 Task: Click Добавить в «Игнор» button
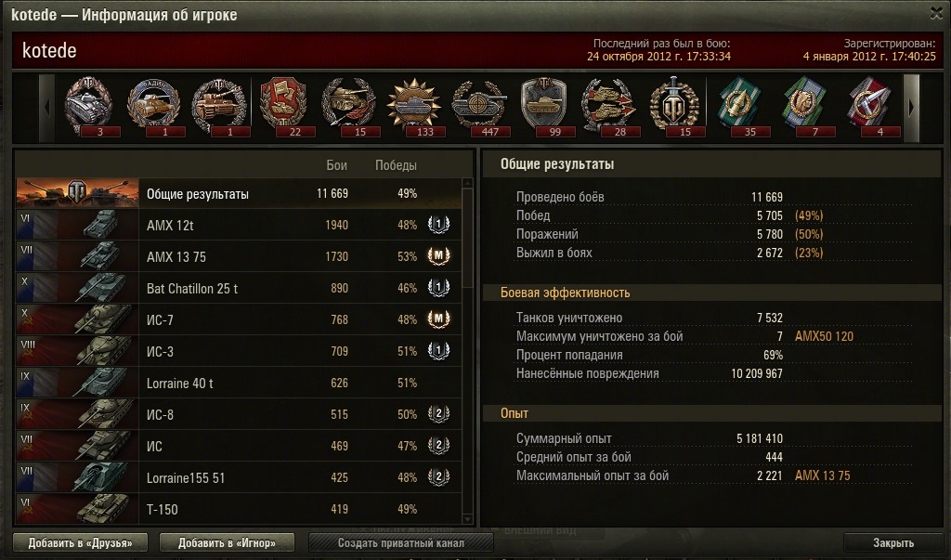227,542
